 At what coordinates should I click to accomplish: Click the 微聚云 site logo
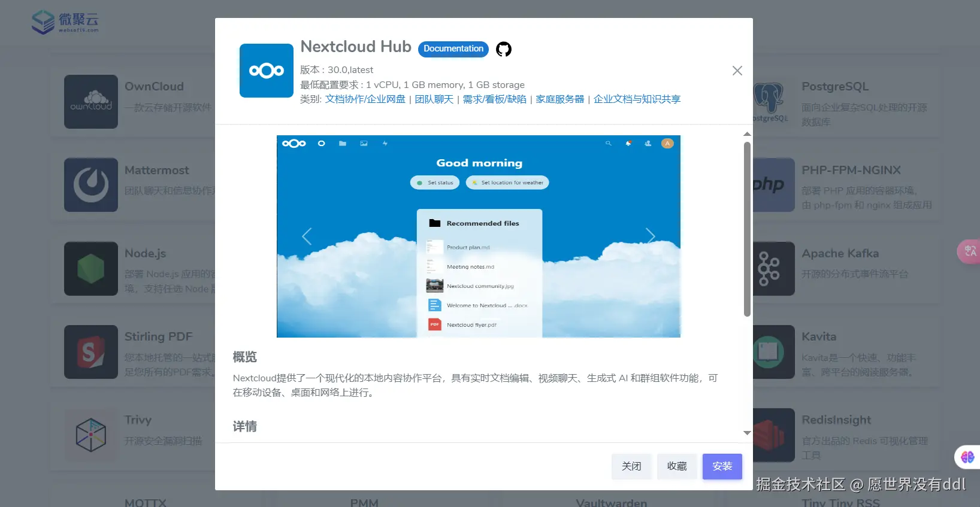pos(65,22)
